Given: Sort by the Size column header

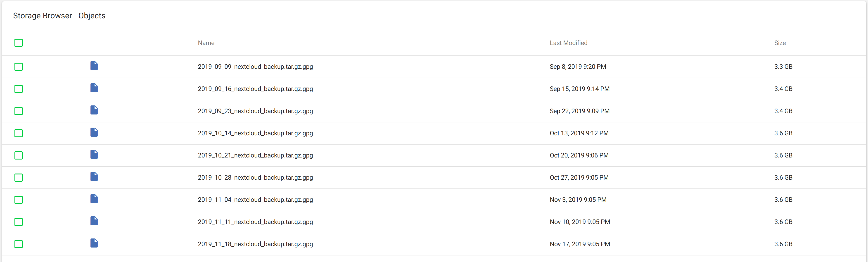Looking at the screenshot, I should click(780, 43).
